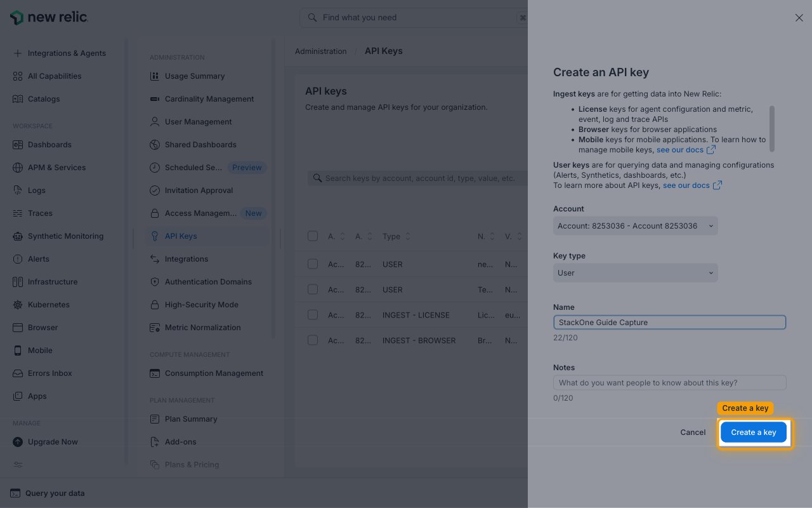Open Synthetic Monitoring icon

click(18, 236)
